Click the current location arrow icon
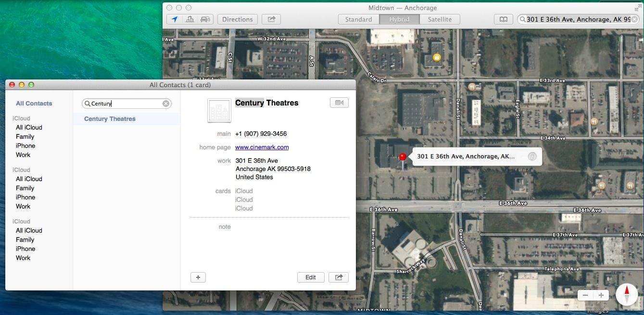644x315 pixels. click(175, 19)
